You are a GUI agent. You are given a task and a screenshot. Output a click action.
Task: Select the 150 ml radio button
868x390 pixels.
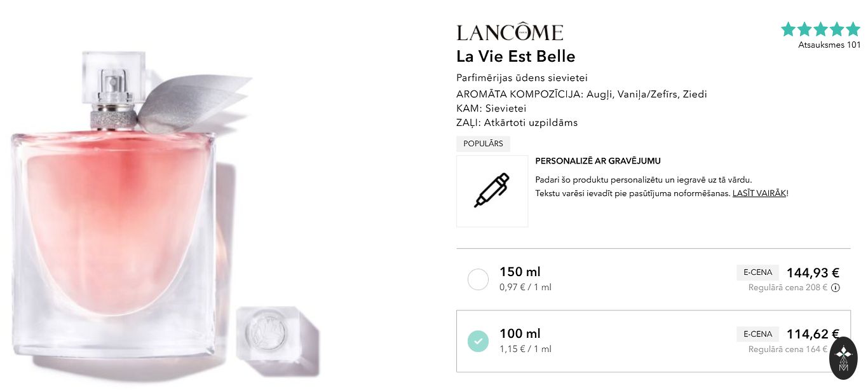[x=478, y=279]
